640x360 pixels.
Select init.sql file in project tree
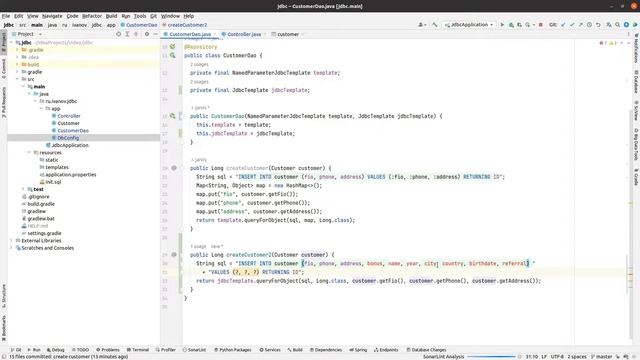pos(53,182)
